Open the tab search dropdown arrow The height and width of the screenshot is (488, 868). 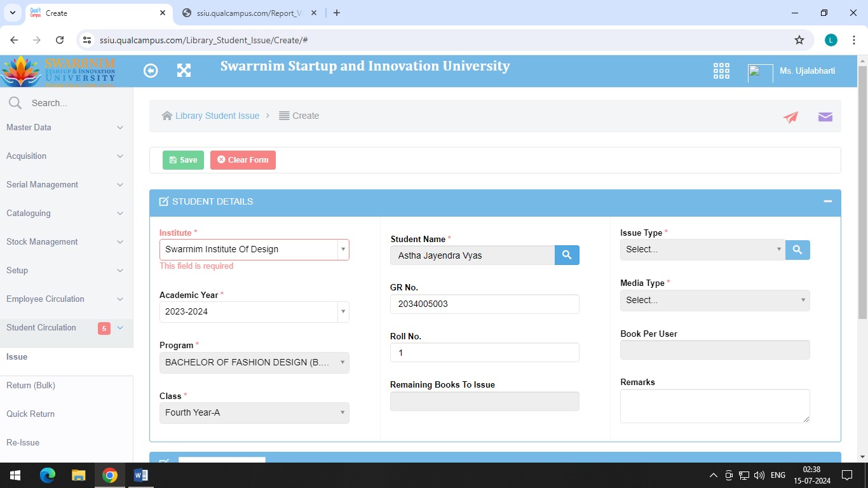click(x=13, y=13)
